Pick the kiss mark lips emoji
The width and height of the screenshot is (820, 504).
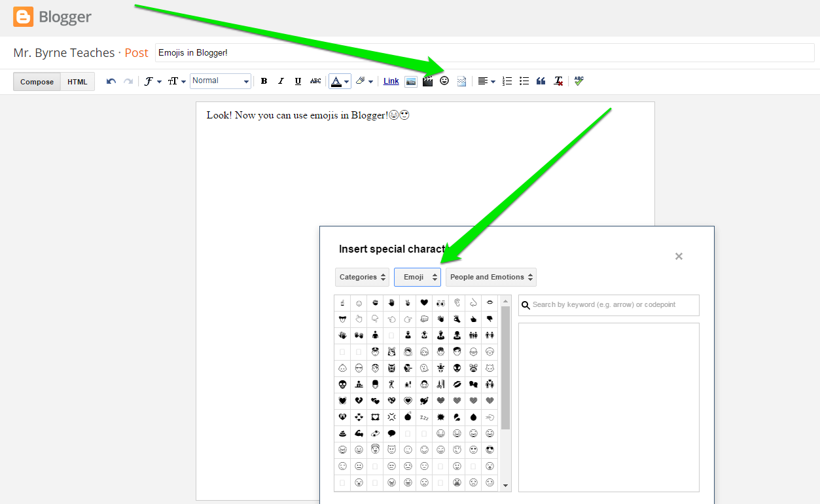pos(457,384)
